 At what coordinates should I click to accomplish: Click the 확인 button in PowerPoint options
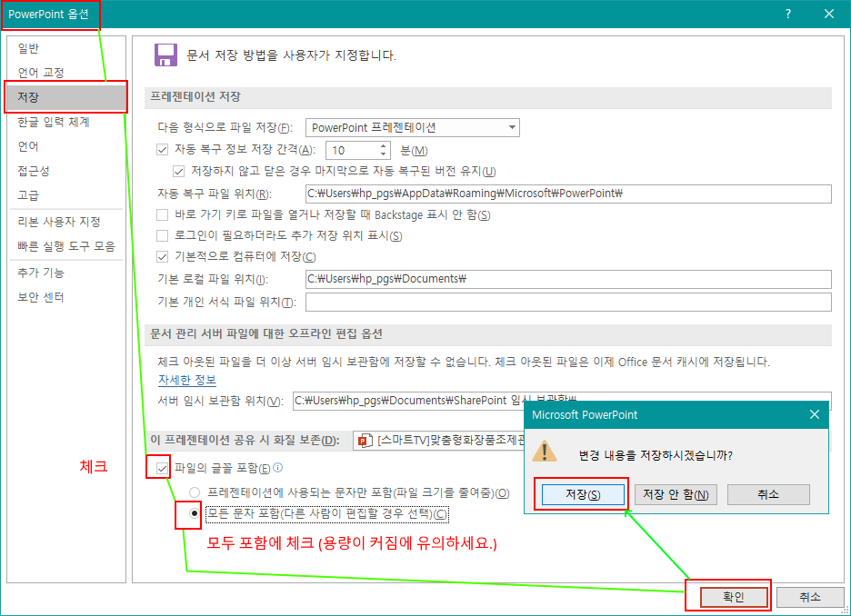734,597
